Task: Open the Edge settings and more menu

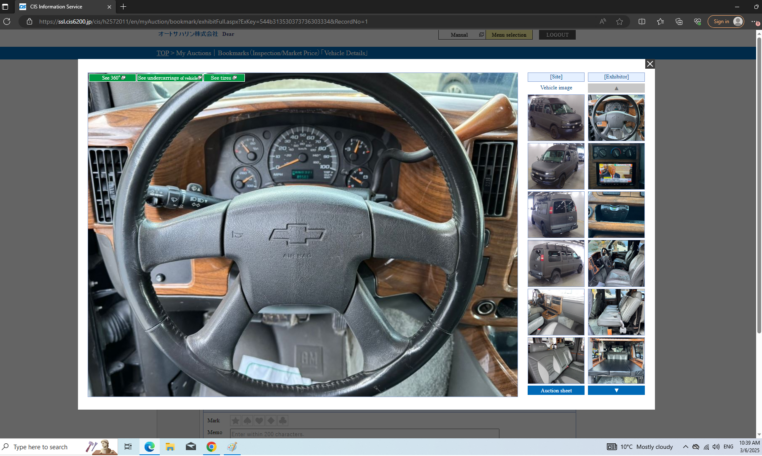Action: [x=756, y=21]
